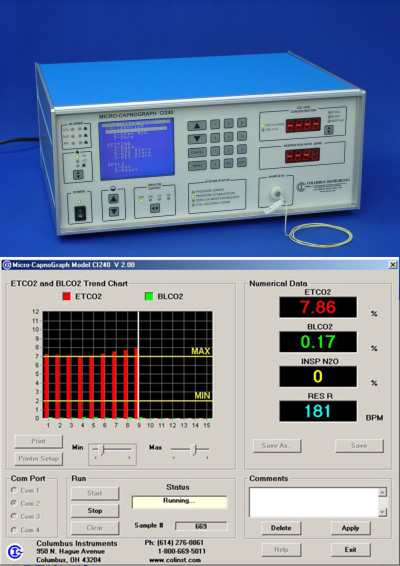Click the lower red LED display on device
This screenshot has height=566, width=400.
[x=302, y=156]
